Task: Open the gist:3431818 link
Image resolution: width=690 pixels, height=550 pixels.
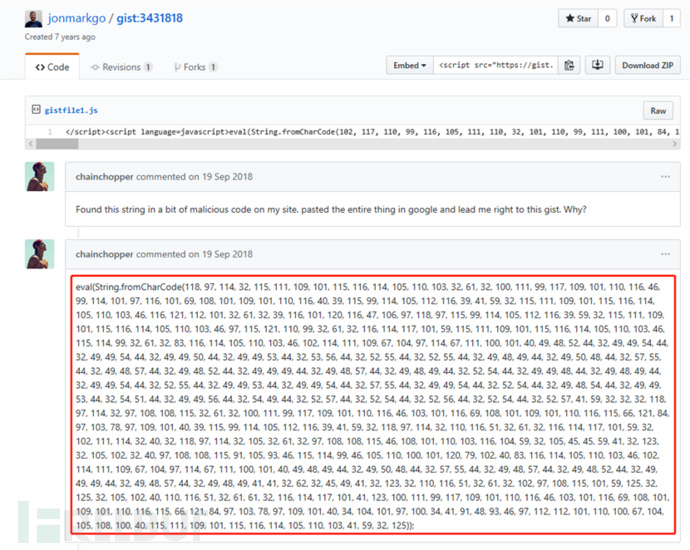Action: pyautogui.click(x=150, y=18)
